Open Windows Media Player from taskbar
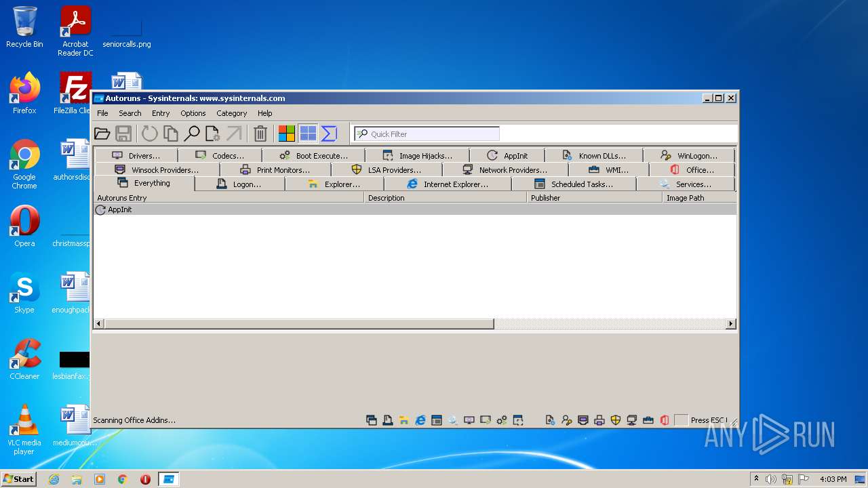This screenshot has height=488, width=868. (x=100, y=479)
